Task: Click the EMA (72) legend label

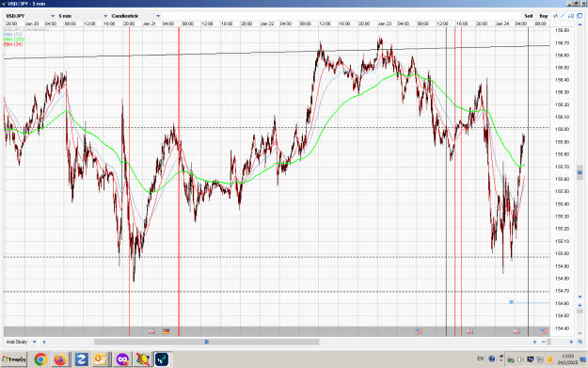Action: [x=13, y=35]
